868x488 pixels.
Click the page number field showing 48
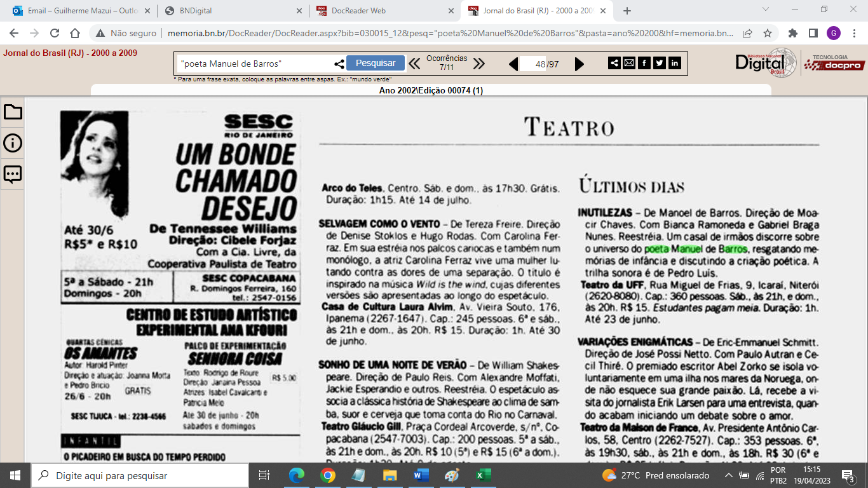(534, 64)
